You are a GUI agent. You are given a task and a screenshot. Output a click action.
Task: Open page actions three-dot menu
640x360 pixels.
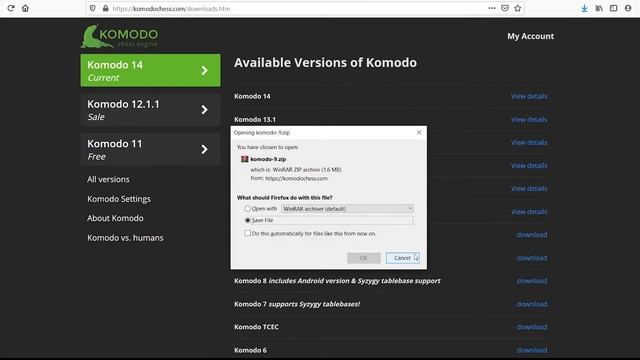(x=492, y=8)
